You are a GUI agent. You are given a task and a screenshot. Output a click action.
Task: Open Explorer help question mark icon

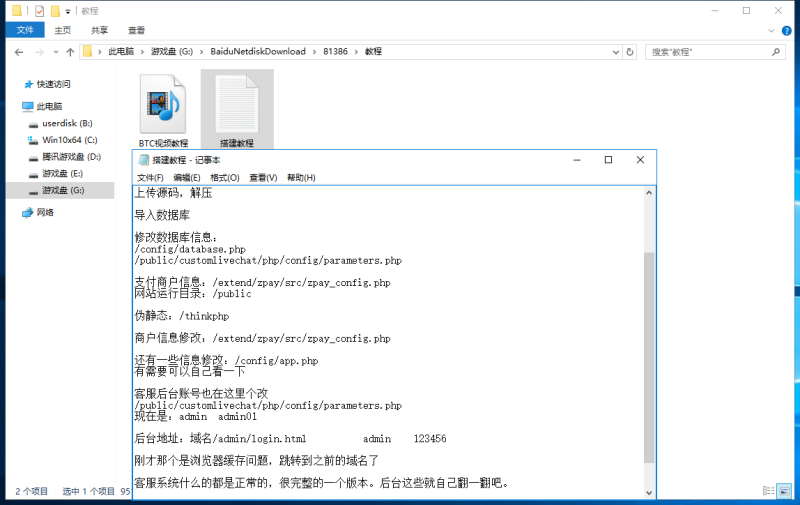[x=787, y=31]
